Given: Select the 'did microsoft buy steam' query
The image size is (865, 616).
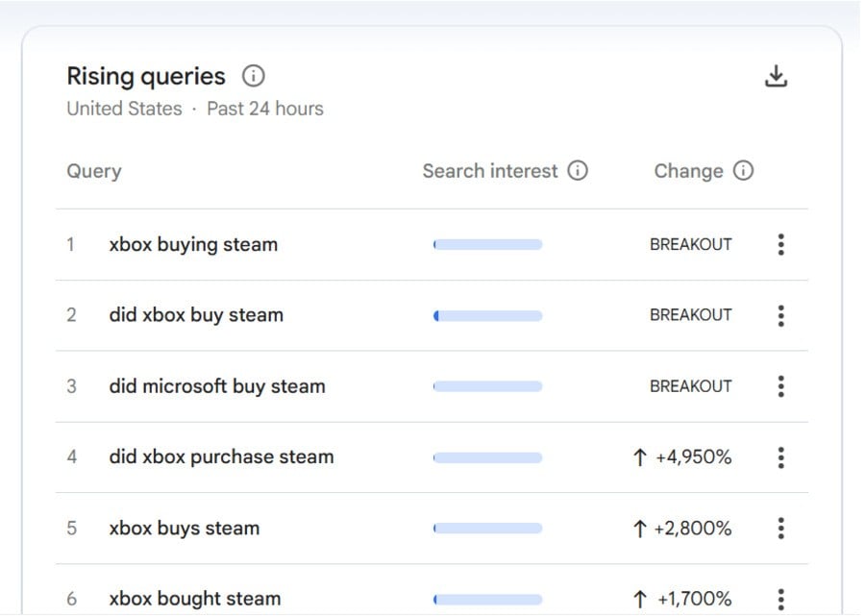Looking at the screenshot, I should (x=217, y=386).
